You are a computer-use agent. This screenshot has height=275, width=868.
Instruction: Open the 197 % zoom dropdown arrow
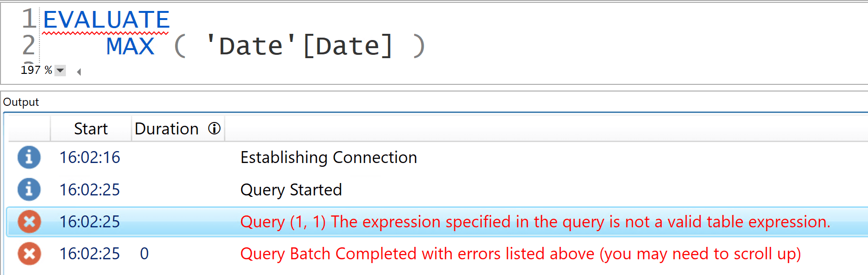(60, 71)
